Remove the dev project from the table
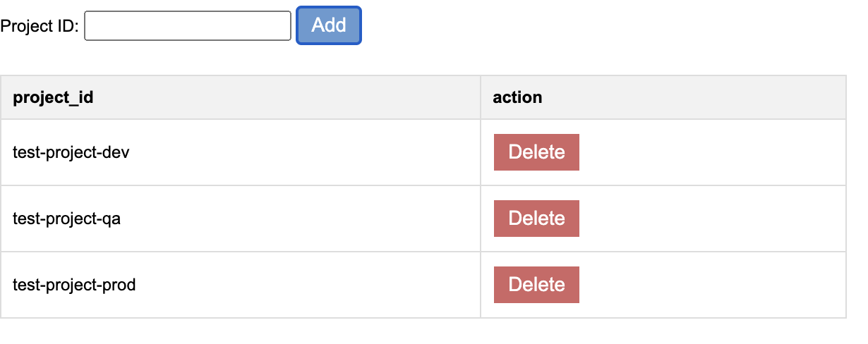Viewport: 868px width, 344px height. click(536, 152)
